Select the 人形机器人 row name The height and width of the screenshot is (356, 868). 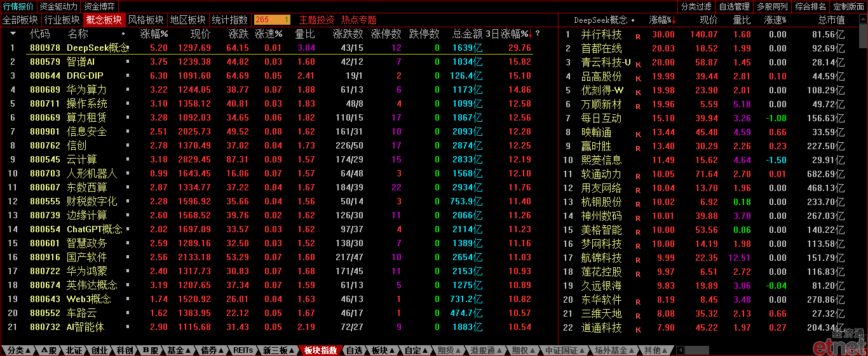92,173
